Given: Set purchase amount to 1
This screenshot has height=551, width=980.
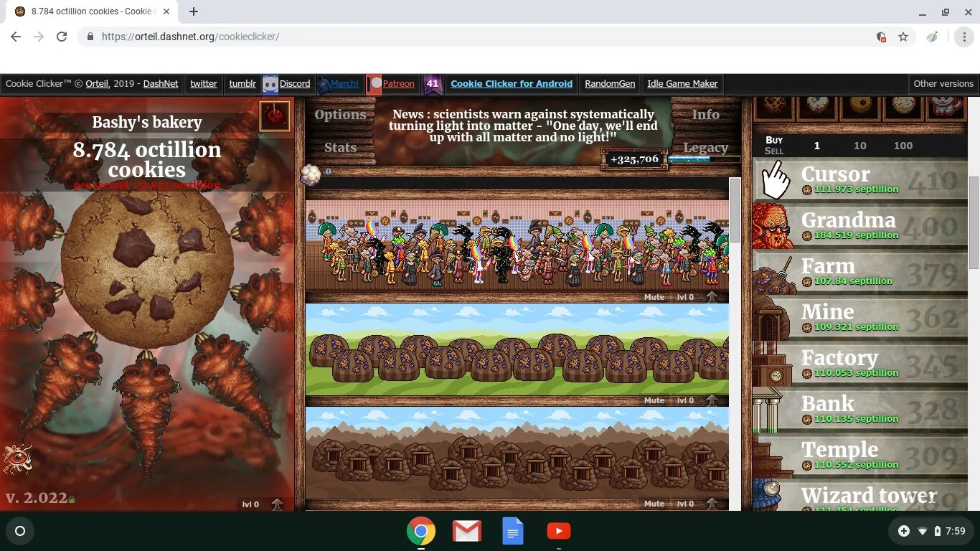Looking at the screenshot, I should 816,146.
